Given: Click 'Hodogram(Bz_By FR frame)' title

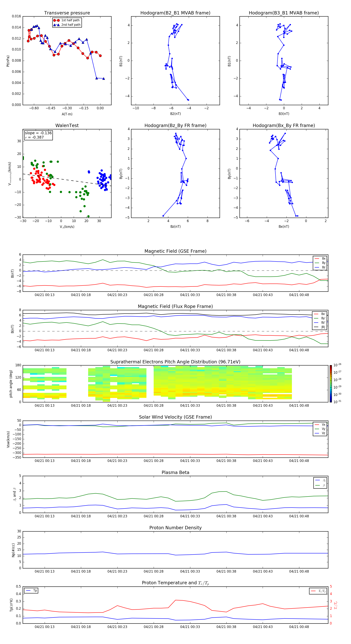Looking at the screenshot, I should click(x=175, y=125).
